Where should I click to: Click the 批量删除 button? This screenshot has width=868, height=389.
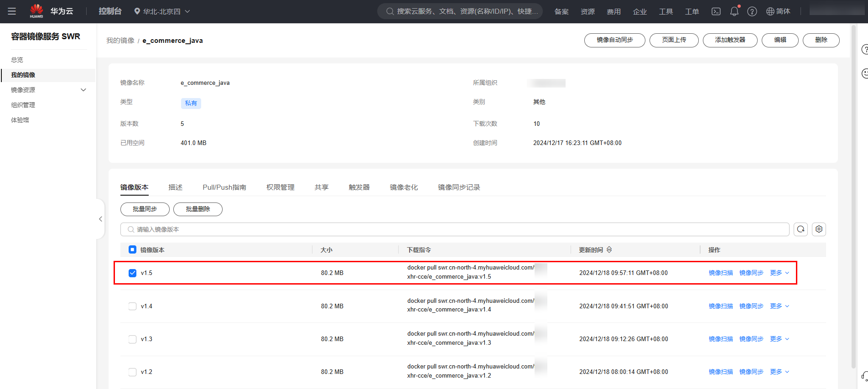198,209
